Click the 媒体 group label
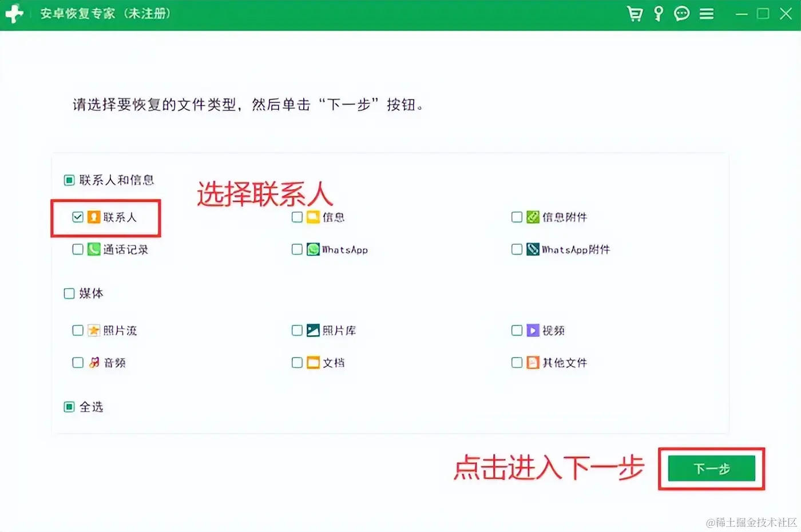This screenshot has height=532, width=801. pos(92,293)
